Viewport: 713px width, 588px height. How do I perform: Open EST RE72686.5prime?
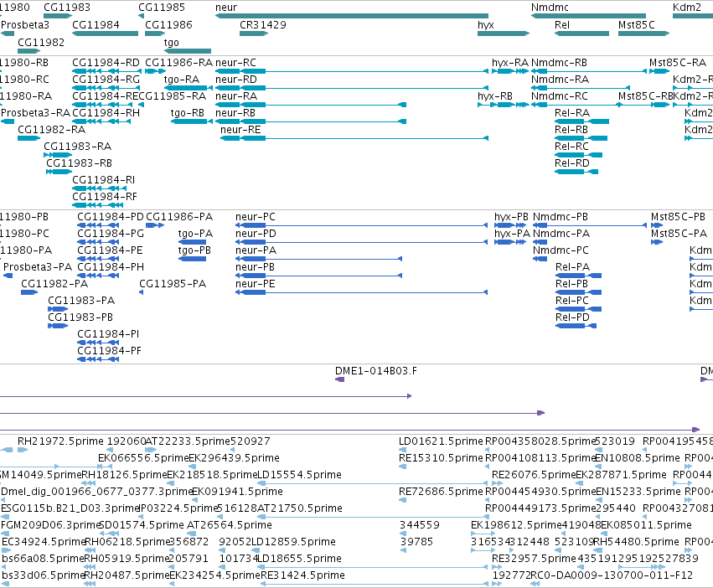pyautogui.click(x=441, y=492)
